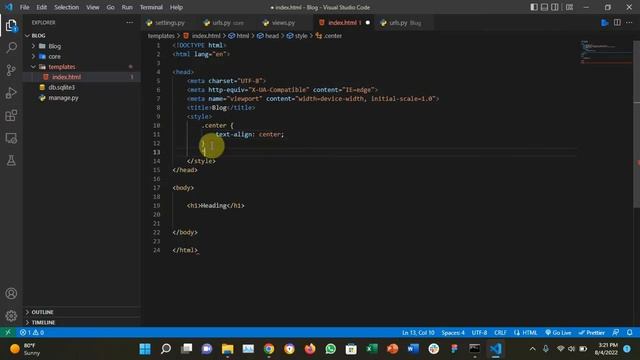This screenshot has width=640, height=360.
Task: Click the Run file icon in editor toolbar
Action: coord(605,23)
